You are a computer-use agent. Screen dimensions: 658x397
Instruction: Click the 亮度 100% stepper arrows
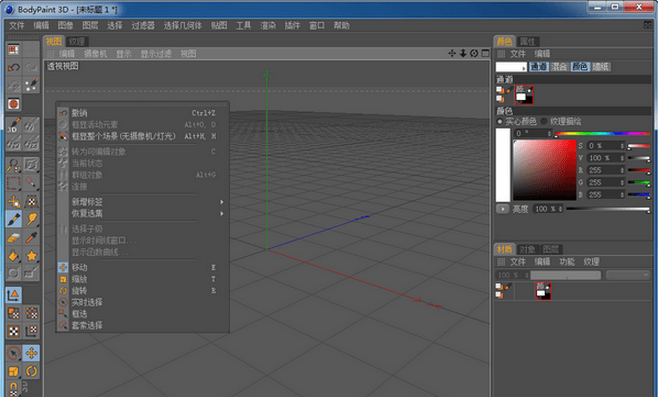[x=560, y=209]
